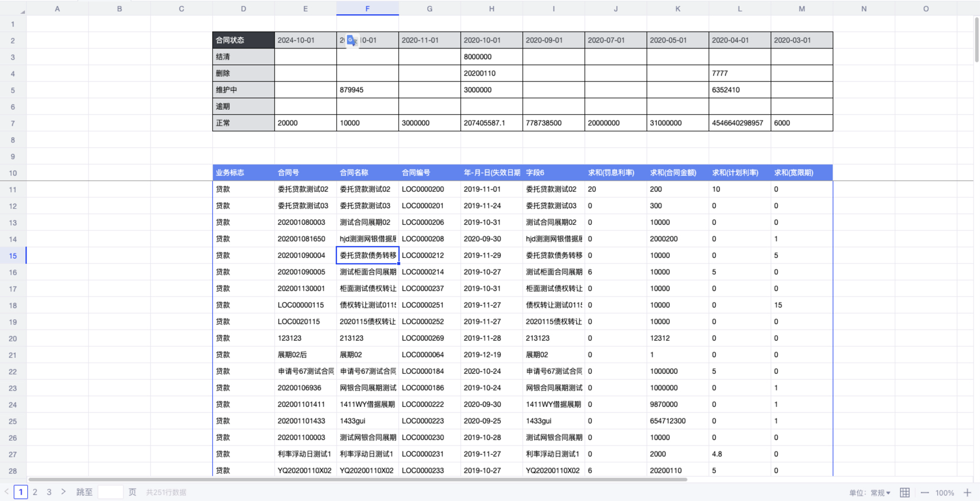Switch to page 2
Screen dimensions: 980x501
[35, 492]
